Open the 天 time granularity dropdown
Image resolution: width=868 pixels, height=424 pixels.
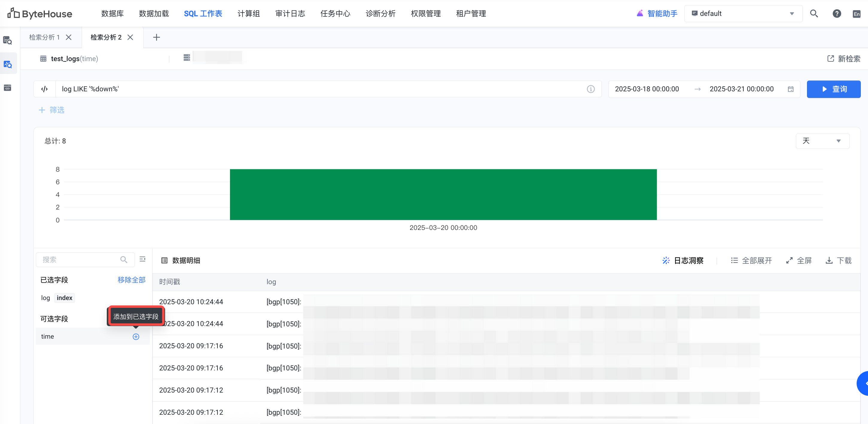(822, 141)
